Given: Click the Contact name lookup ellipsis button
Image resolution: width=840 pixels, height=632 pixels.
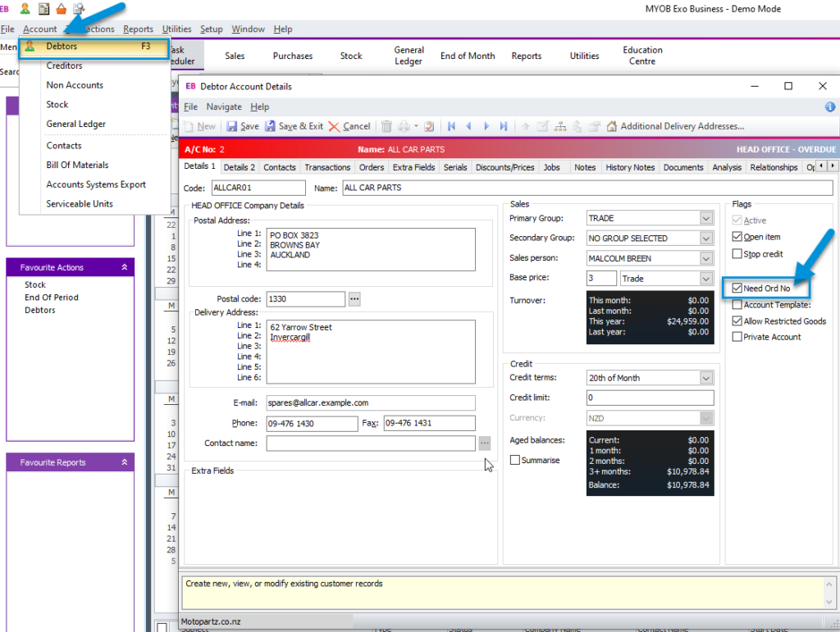Looking at the screenshot, I should [485, 443].
